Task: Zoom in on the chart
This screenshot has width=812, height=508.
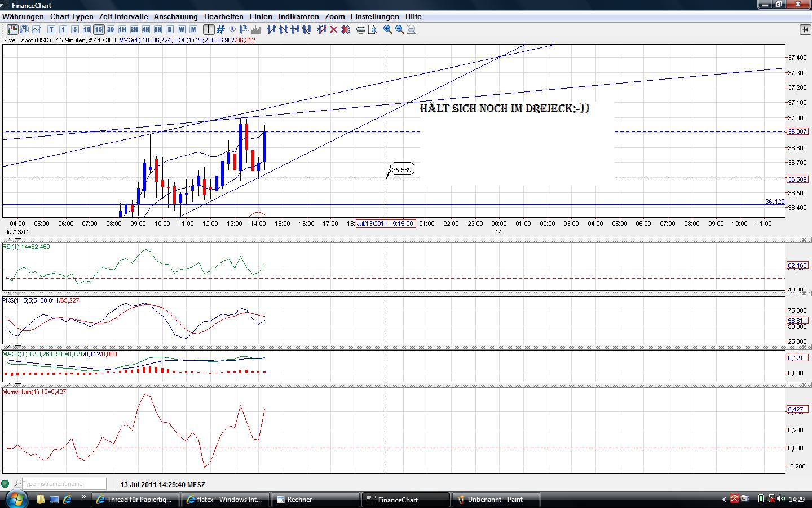Action: point(388,29)
